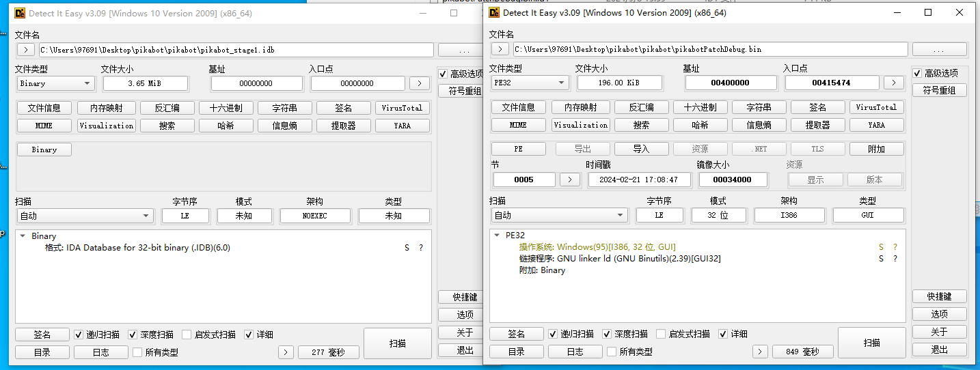Click 哈希 hash button in right window

700,125
